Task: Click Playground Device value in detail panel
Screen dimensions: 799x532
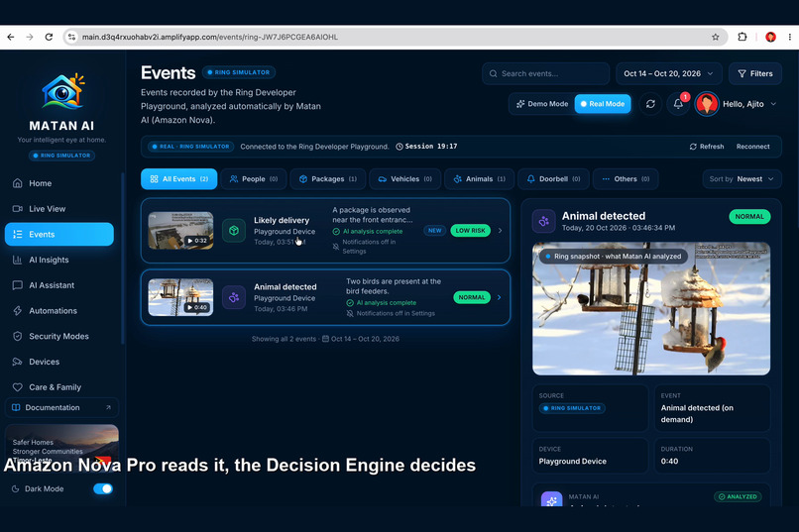Action: [x=573, y=462]
